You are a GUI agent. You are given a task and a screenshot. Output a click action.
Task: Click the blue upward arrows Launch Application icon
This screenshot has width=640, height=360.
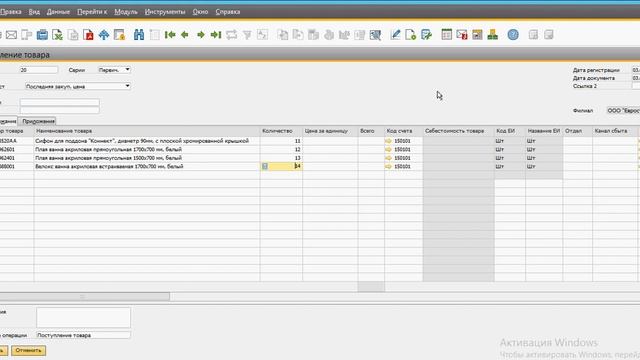[104, 35]
